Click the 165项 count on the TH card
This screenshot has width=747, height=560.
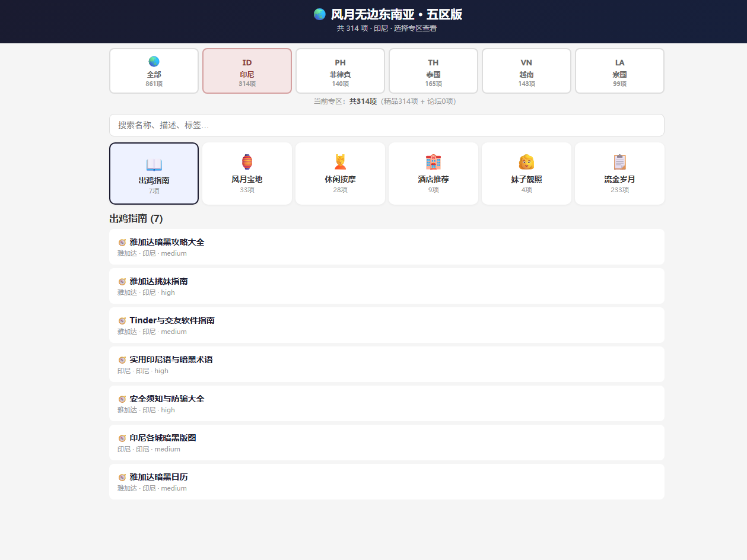pos(433,84)
